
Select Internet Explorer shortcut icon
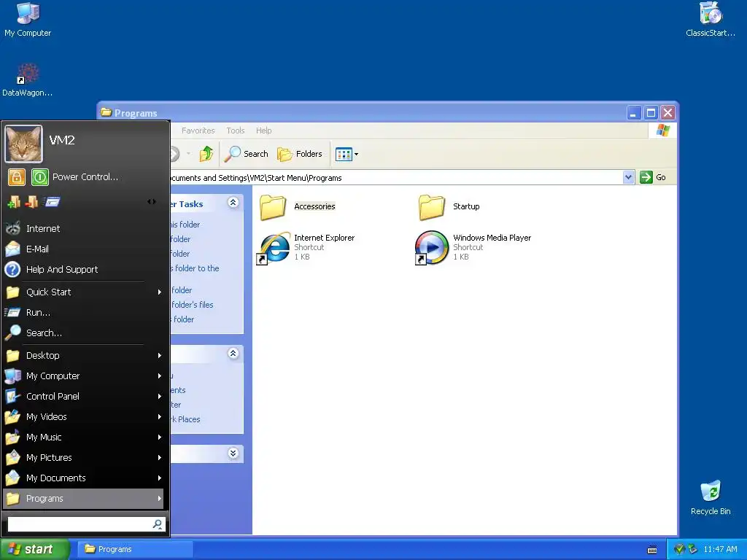click(274, 248)
